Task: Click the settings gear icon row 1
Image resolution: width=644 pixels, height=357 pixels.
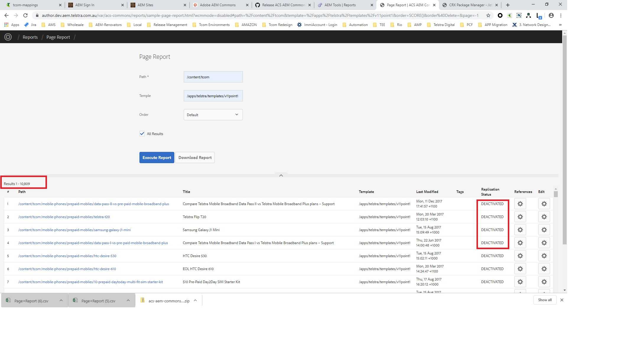Action: click(x=521, y=204)
